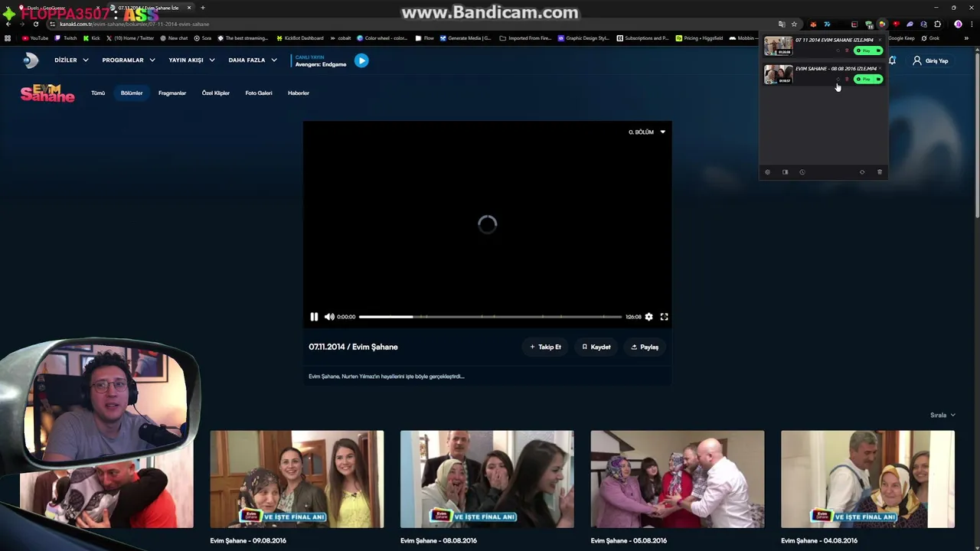Go back in browser history
This screenshot has width=980, height=551.
pyautogui.click(x=8, y=24)
